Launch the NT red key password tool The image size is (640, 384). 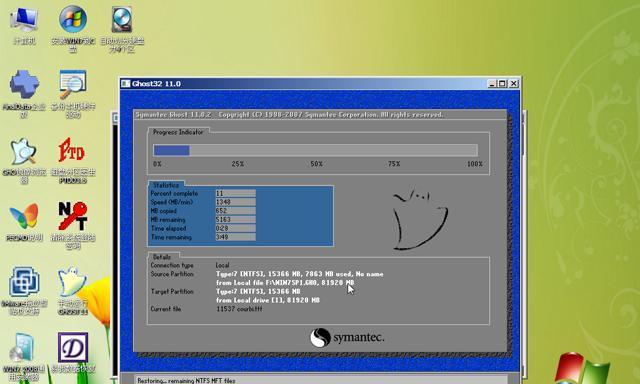[73, 224]
